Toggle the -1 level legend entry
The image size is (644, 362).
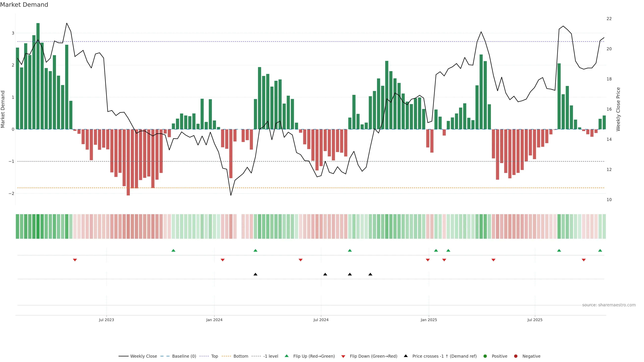click(271, 356)
